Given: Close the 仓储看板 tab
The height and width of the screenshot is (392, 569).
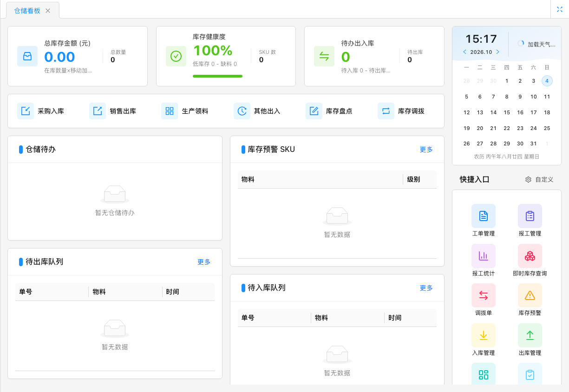Looking at the screenshot, I should [x=48, y=11].
